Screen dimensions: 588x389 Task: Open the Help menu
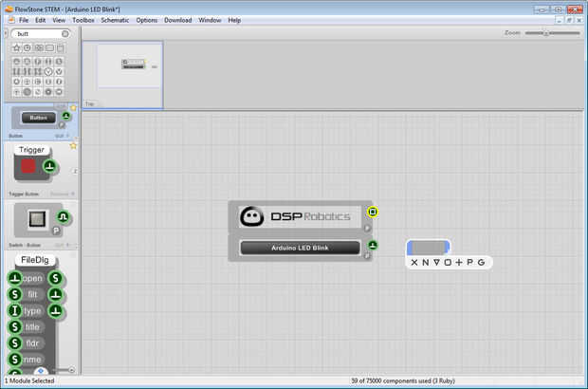pos(234,20)
